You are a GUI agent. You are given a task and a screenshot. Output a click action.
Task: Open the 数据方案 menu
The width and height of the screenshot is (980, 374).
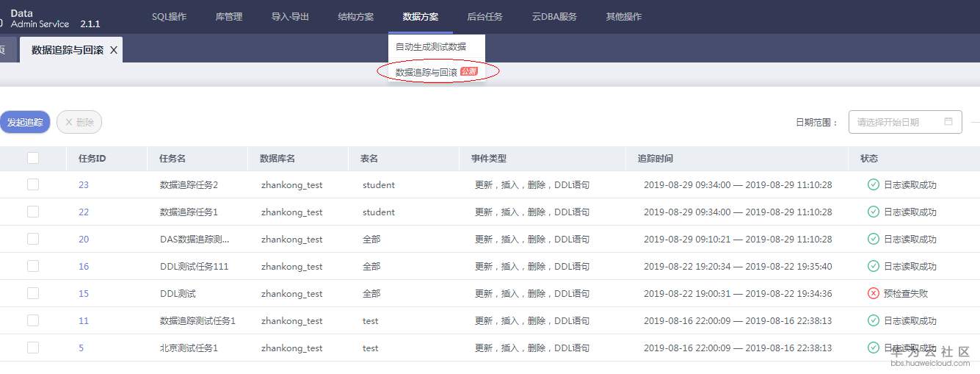tap(421, 16)
